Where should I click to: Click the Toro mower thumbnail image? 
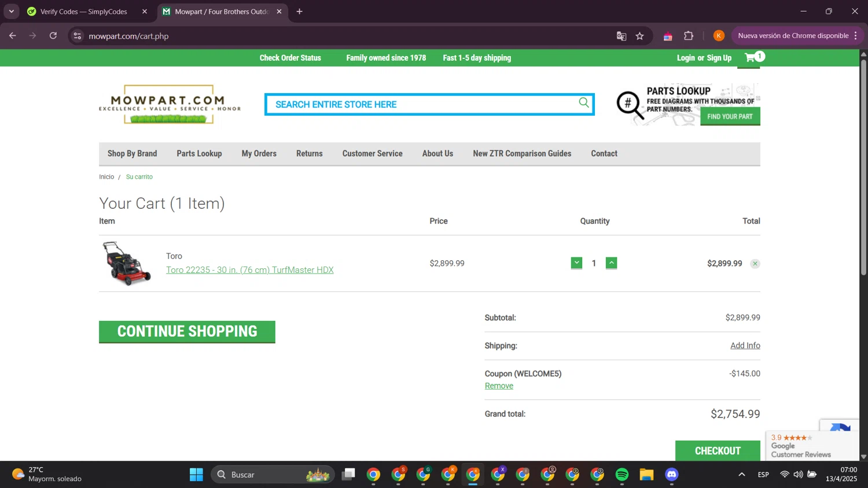[x=127, y=263]
